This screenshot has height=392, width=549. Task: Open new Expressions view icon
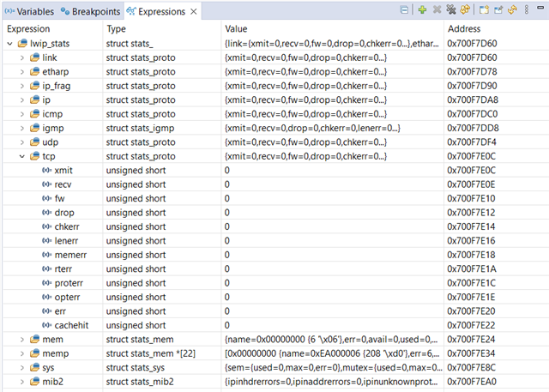pyautogui.click(x=484, y=9)
